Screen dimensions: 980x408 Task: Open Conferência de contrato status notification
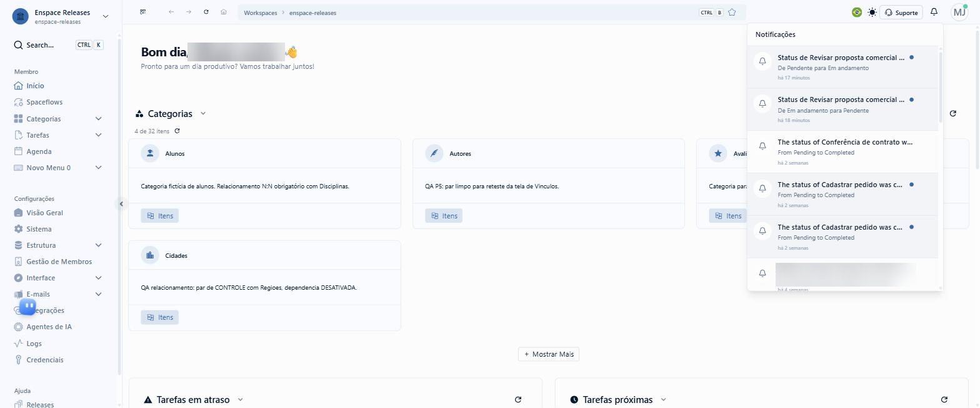coord(842,152)
